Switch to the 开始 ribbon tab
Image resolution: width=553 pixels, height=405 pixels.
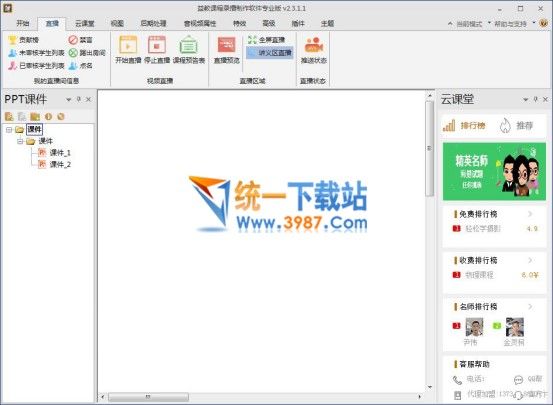[23, 24]
